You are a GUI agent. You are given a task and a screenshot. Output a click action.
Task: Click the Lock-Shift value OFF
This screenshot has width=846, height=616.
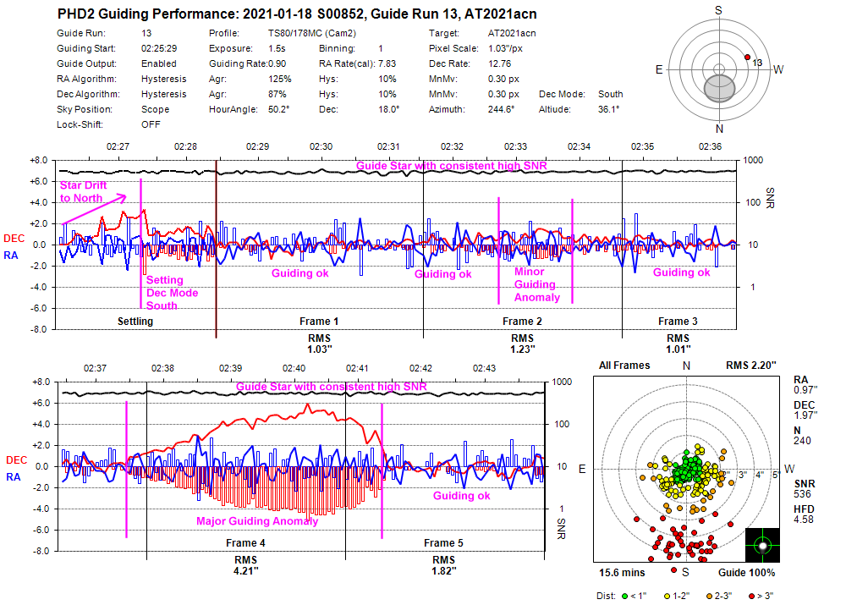coord(151,124)
